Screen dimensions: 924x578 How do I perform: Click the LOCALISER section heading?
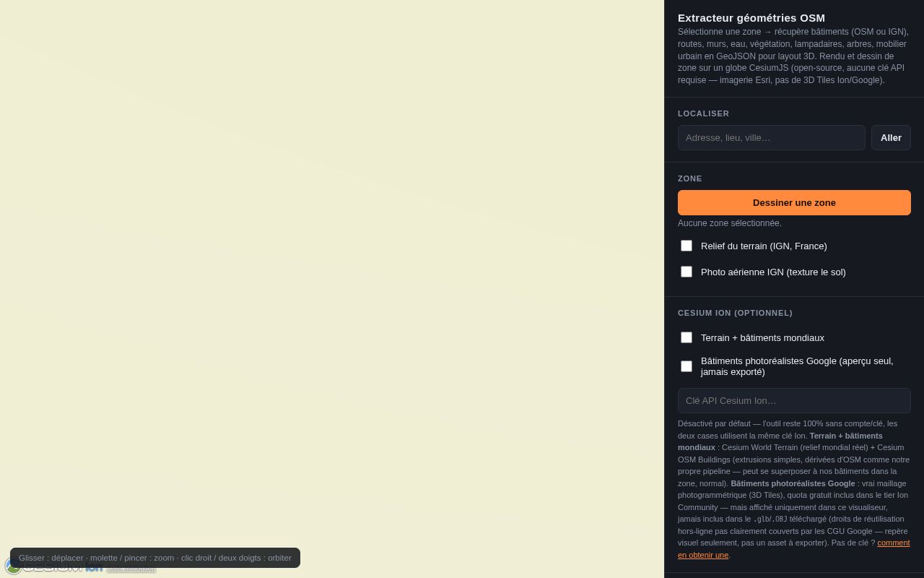click(704, 113)
